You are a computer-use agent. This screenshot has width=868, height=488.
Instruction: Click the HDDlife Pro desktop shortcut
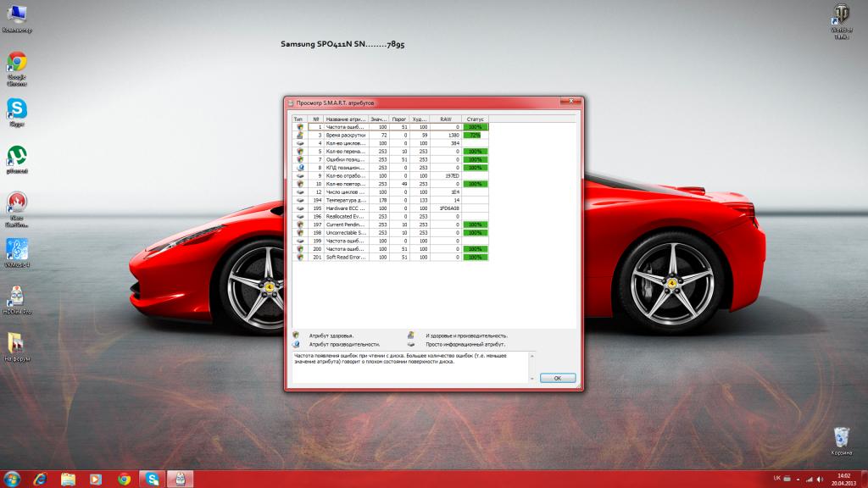coord(17,297)
